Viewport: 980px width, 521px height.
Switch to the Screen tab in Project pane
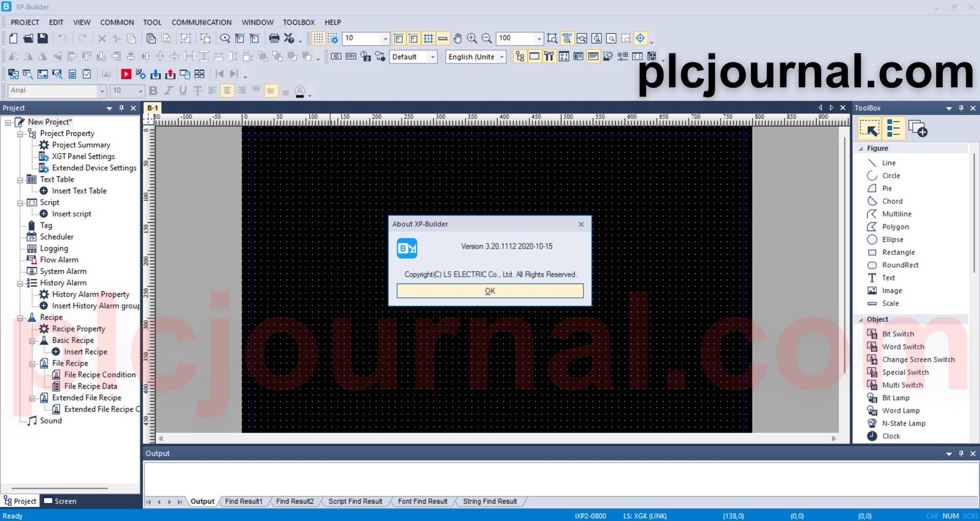point(60,501)
